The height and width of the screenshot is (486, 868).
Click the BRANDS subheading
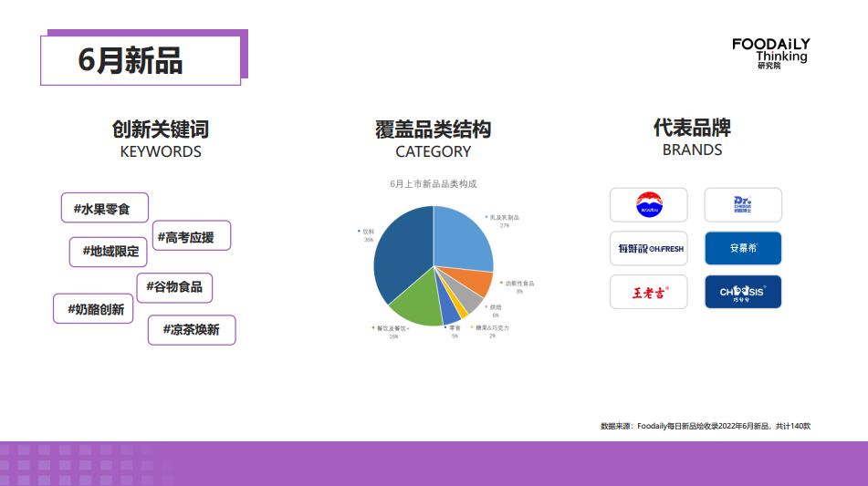point(693,150)
